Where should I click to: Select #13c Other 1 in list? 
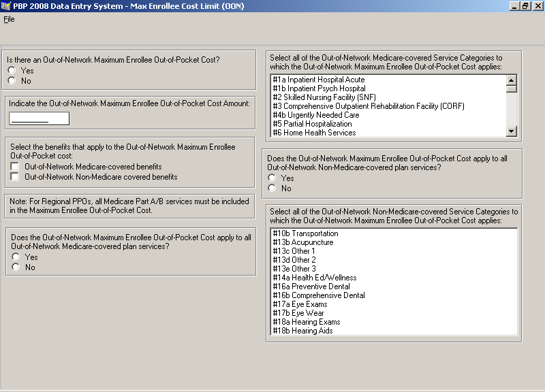coord(394,251)
